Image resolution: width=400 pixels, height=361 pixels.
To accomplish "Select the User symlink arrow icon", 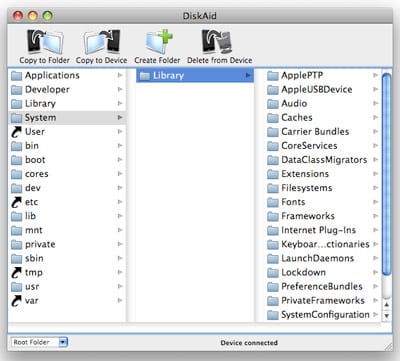I will [16, 132].
